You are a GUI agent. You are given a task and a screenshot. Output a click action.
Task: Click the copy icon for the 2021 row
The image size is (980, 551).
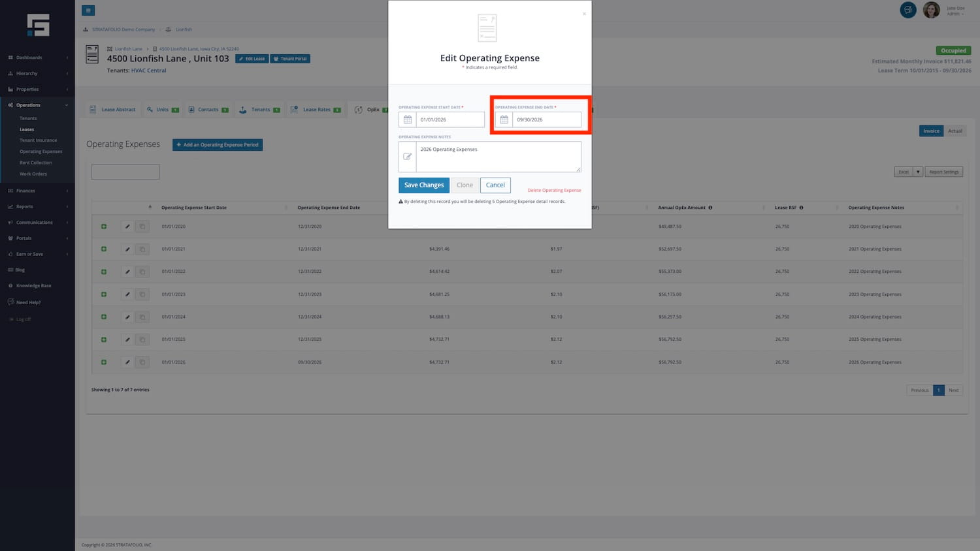point(142,249)
